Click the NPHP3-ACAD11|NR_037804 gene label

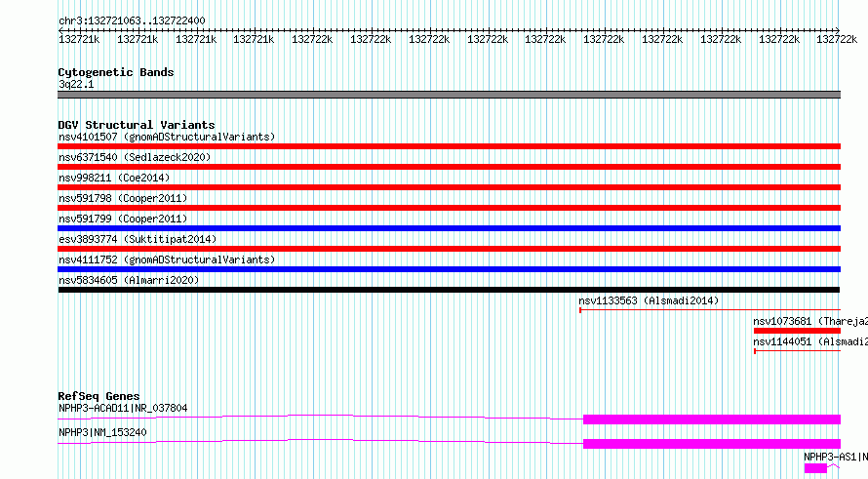[x=123, y=408]
